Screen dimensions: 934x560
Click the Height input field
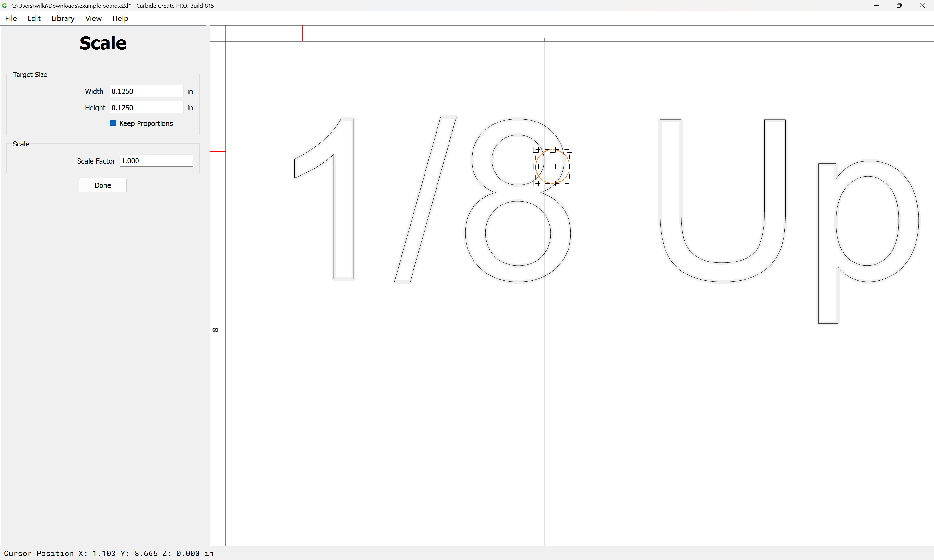coord(146,108)
